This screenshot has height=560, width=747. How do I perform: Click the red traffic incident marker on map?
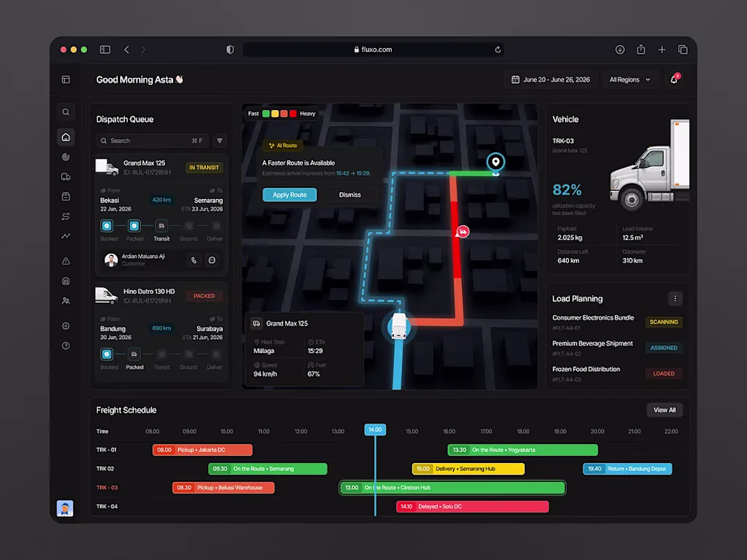tap(462, 232)
